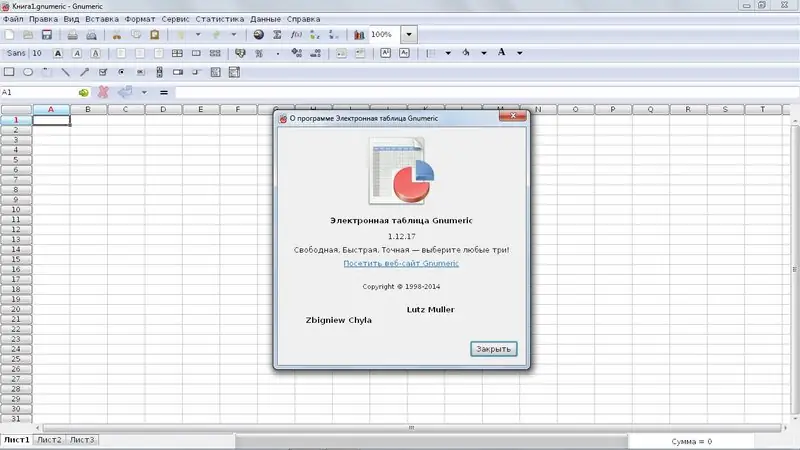Select the line drawing tool

point(65,72)
